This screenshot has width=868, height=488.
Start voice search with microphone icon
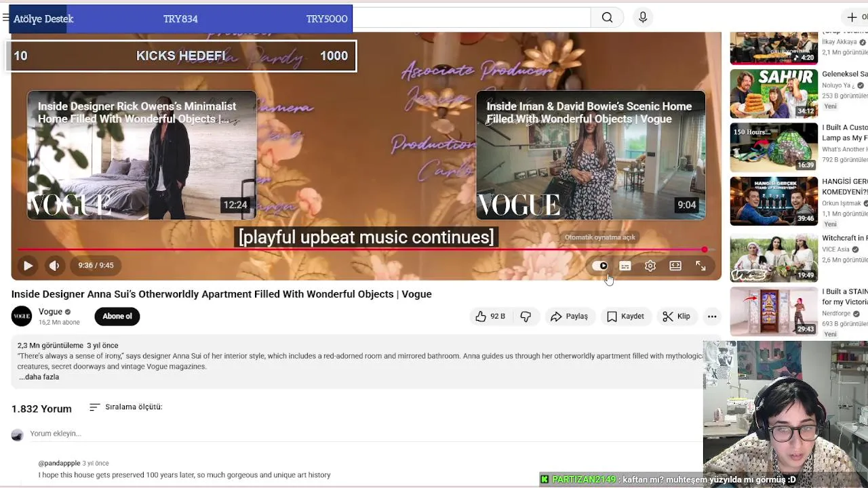point(643,18)
